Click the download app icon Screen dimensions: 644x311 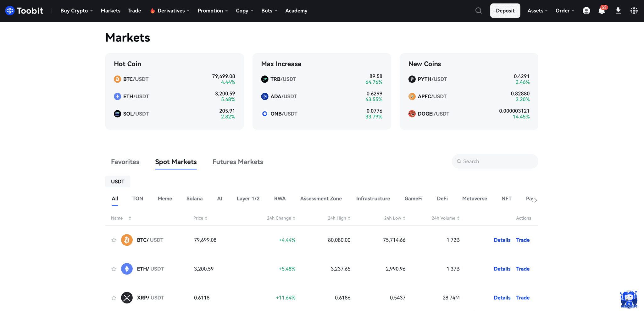(x=618, y=11)
